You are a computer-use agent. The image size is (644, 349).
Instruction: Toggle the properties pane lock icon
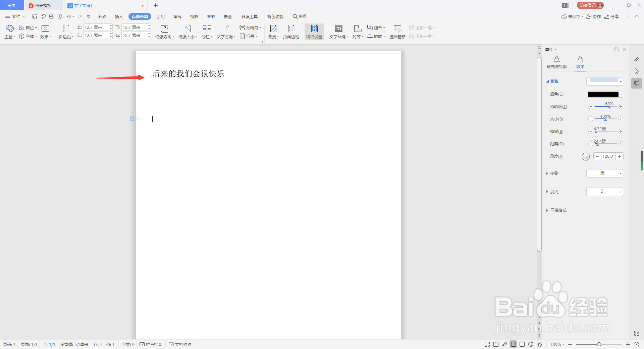coord(616,49)
